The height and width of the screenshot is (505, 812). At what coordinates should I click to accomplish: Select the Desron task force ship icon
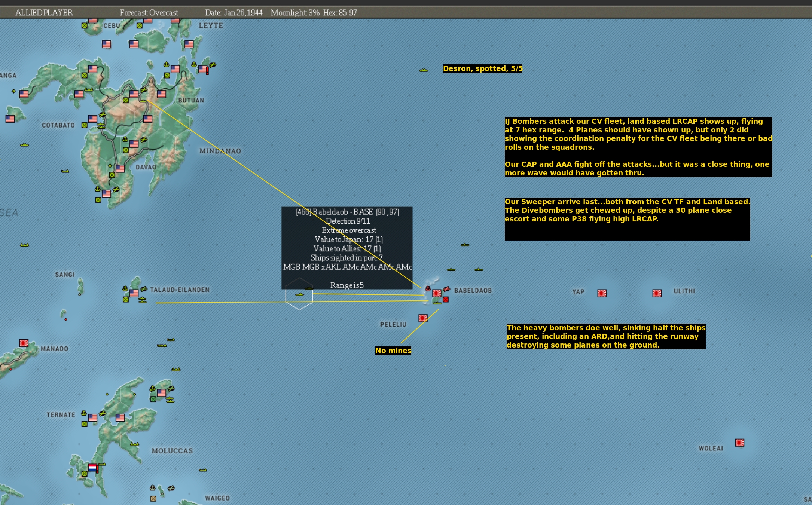(423, 70)
